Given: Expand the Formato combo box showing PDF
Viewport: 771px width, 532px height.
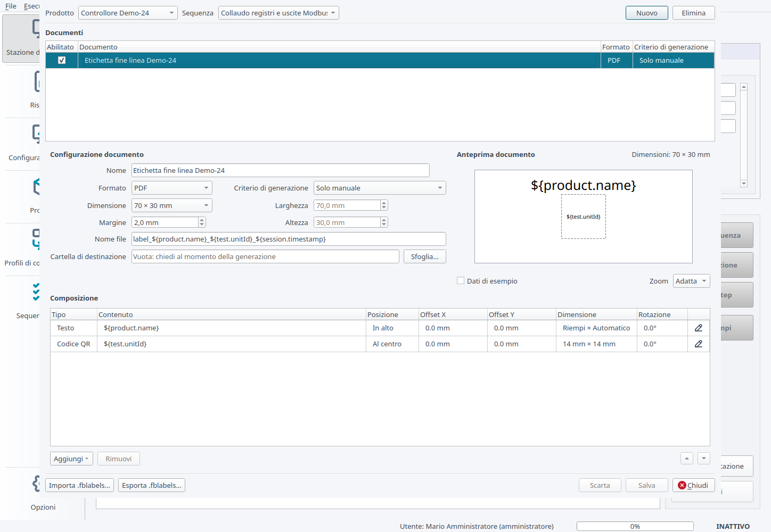Looking at the screenshot, I should [171, 188].
